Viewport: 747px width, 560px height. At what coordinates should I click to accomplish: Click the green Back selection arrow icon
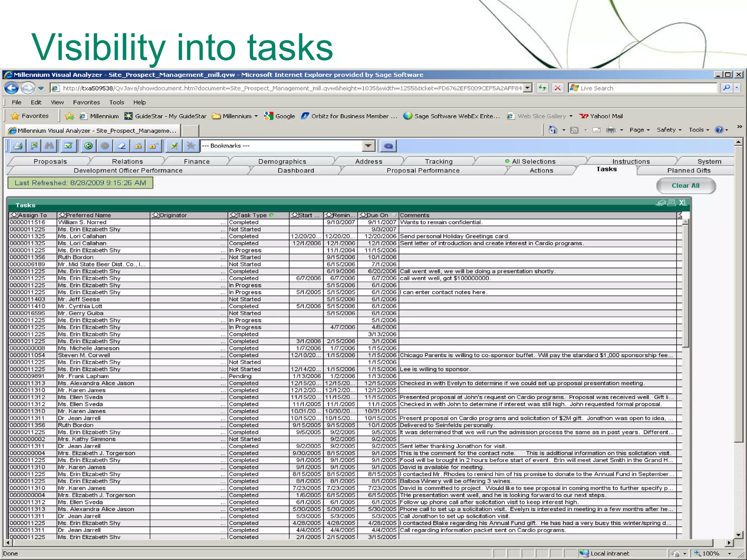(x=88, y=146)
